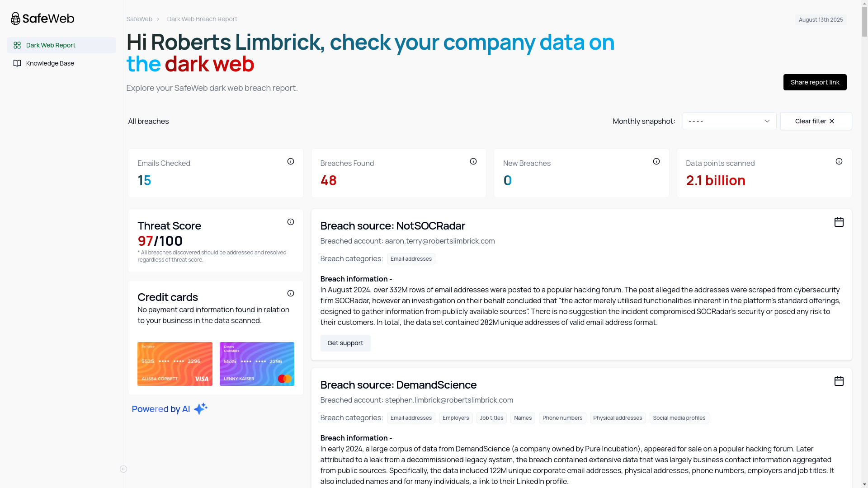
Task: Click the Phone numbers category tag
Action: (x=562, y=418)
